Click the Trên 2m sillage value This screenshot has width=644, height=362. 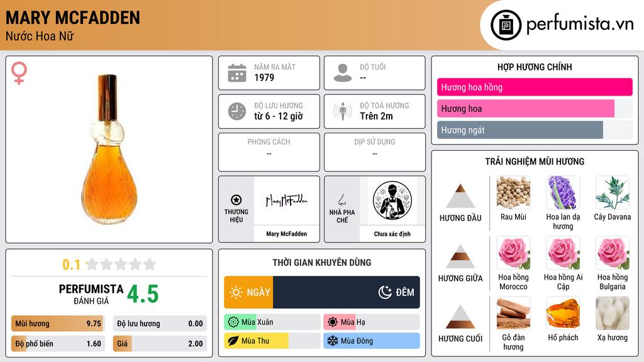[x=376, y=116]
